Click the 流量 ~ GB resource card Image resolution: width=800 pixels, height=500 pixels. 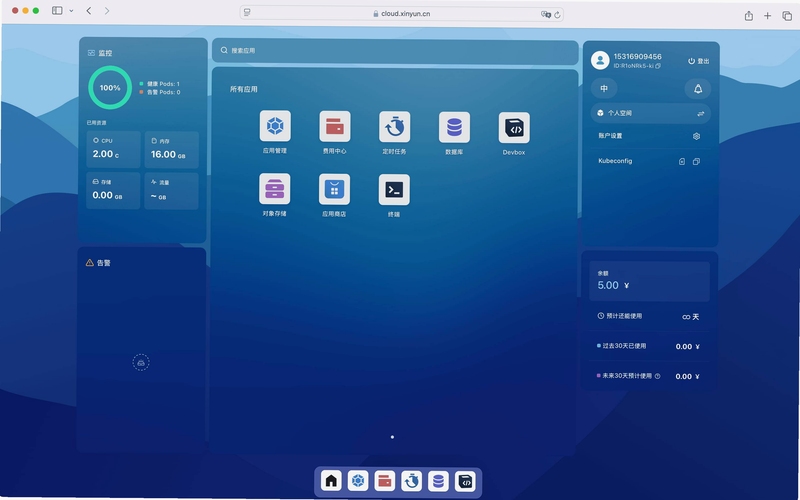(x=171, y=191)
